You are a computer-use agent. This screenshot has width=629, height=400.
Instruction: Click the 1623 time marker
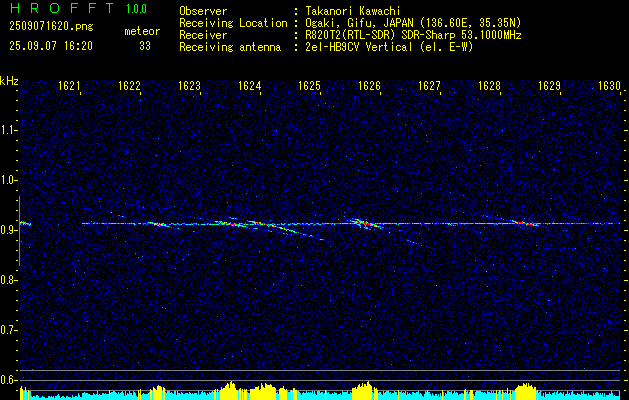[189, 86]
